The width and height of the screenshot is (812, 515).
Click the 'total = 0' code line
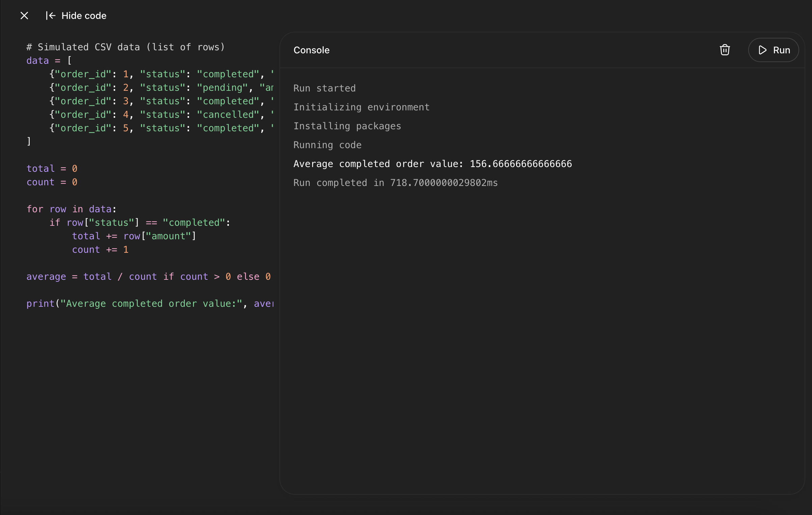pos(52,168)
